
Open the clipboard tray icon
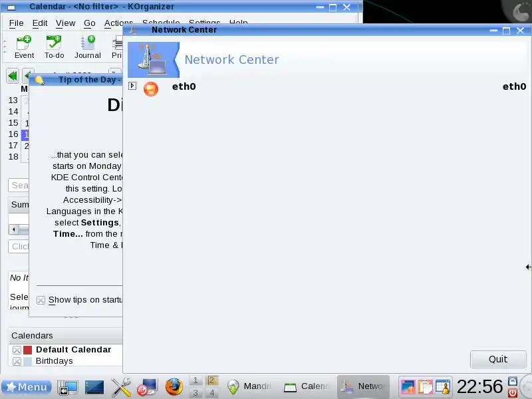[426, 387]
